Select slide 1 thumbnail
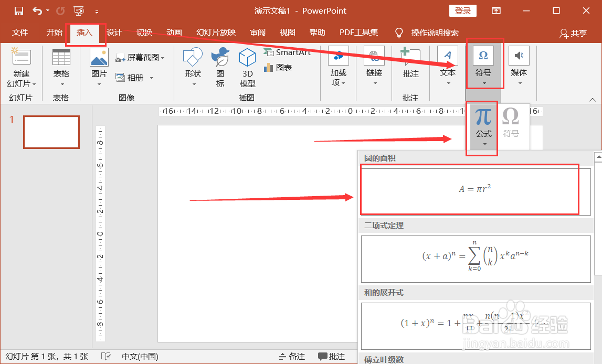This screenshot has width=602, height=364. click(51, 132)
